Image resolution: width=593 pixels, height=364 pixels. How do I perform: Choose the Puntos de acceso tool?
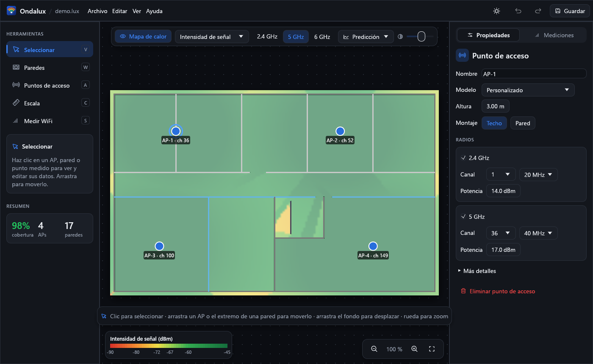(x=50, y=85)
